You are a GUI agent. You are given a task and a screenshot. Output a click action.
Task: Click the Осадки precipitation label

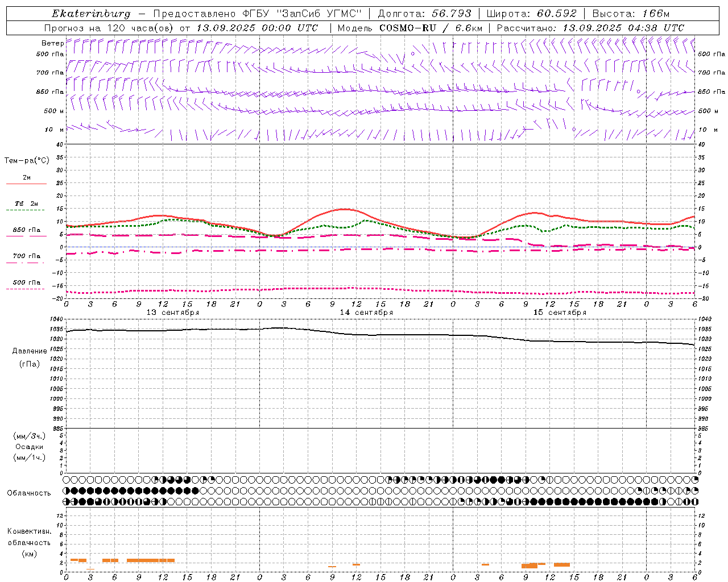click(30, 447)
